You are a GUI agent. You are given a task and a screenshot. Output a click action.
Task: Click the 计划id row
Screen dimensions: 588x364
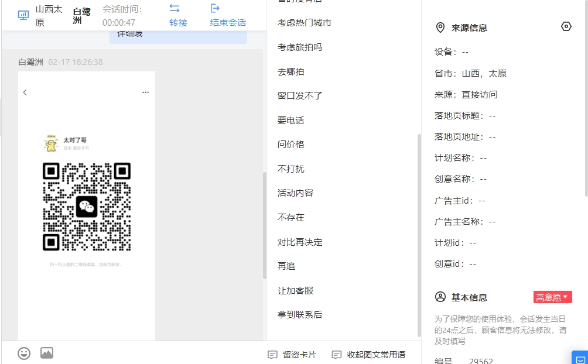455,242
